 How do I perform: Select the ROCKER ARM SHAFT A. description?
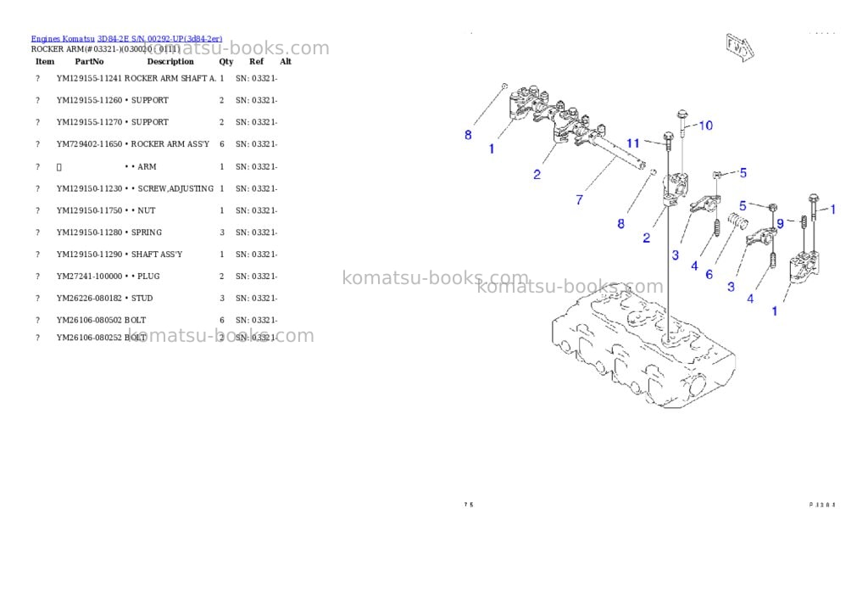point(170,79)
